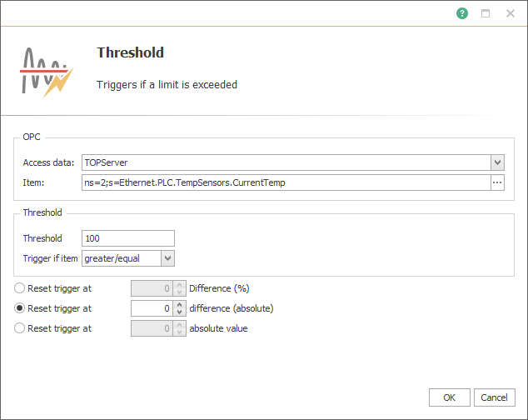Click the 'difference (absolute)' label
This screenshot has width=528, height=420.
point(232,308)
